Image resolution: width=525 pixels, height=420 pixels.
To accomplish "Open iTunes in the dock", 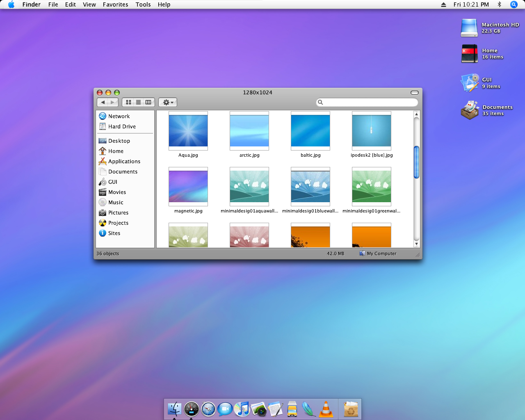I will 242,409.
